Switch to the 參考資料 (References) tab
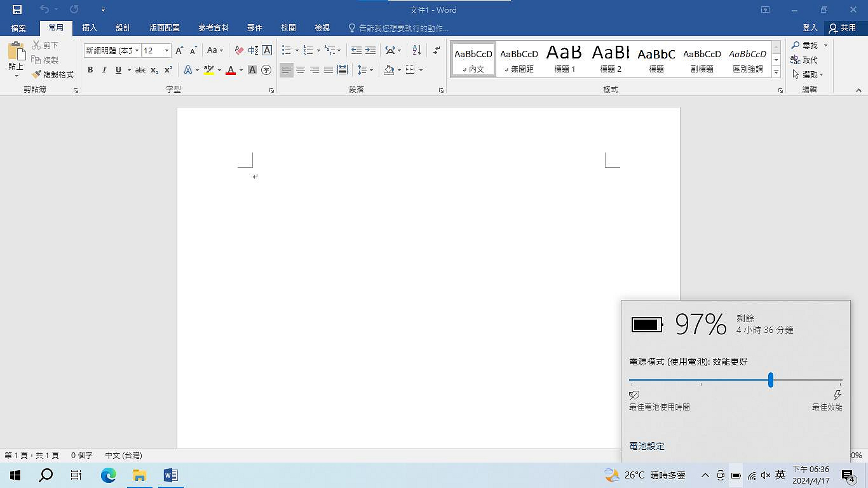Image resolution: width=868 pixels, height=488 pixels. click(x=214, y=28)
